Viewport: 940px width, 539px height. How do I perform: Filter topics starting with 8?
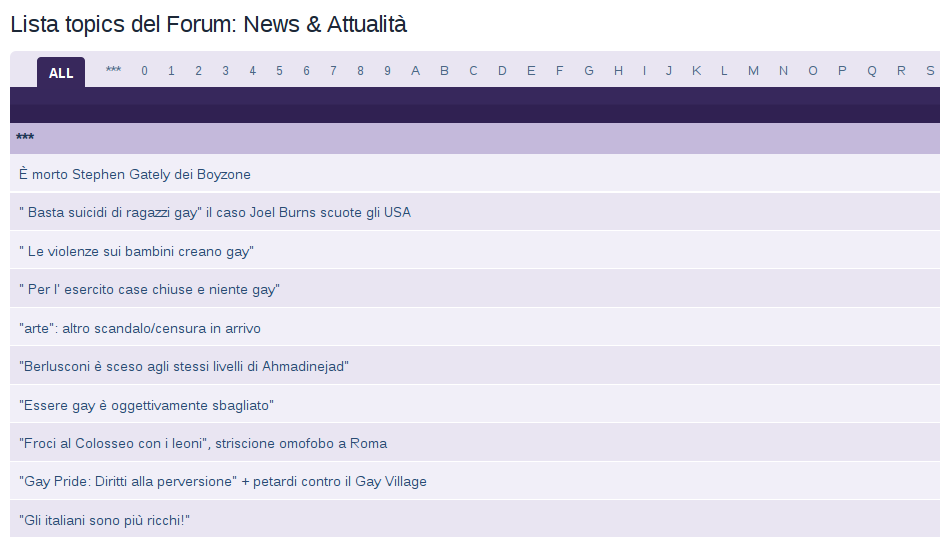(x=360, y=71)
